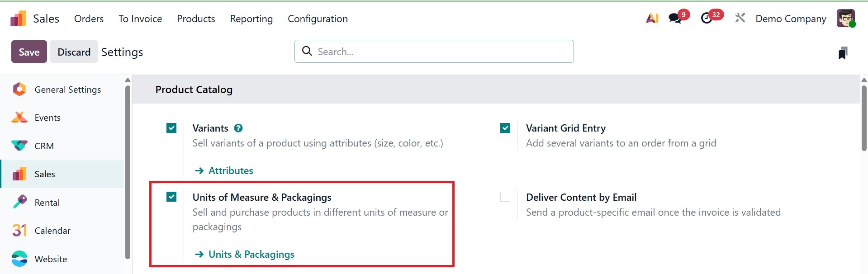Click the Sales app logo icon

19,19
